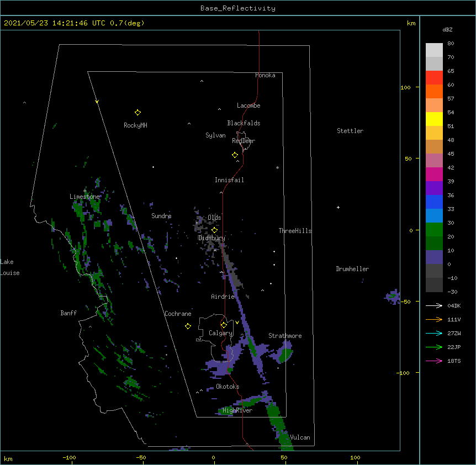
Task: Select the magenta 18TS arrow in legend
Action: 434,361
